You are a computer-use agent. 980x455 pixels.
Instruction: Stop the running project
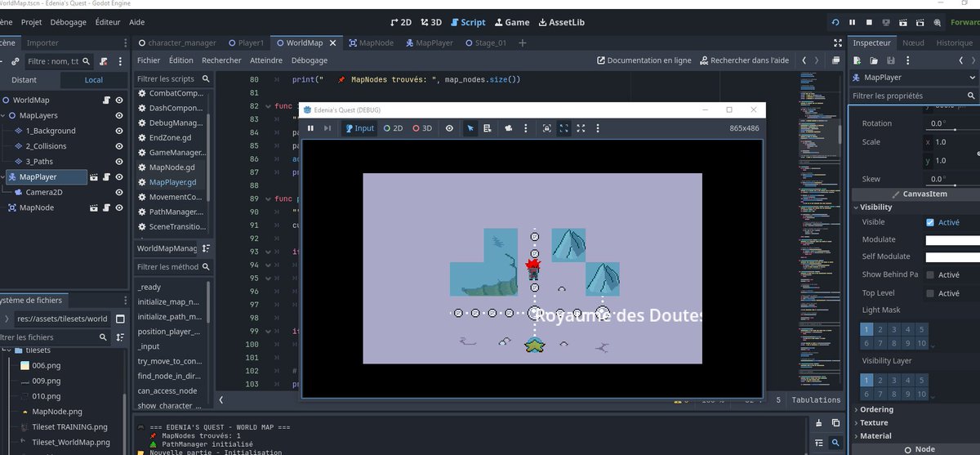(x=869, y=22)
